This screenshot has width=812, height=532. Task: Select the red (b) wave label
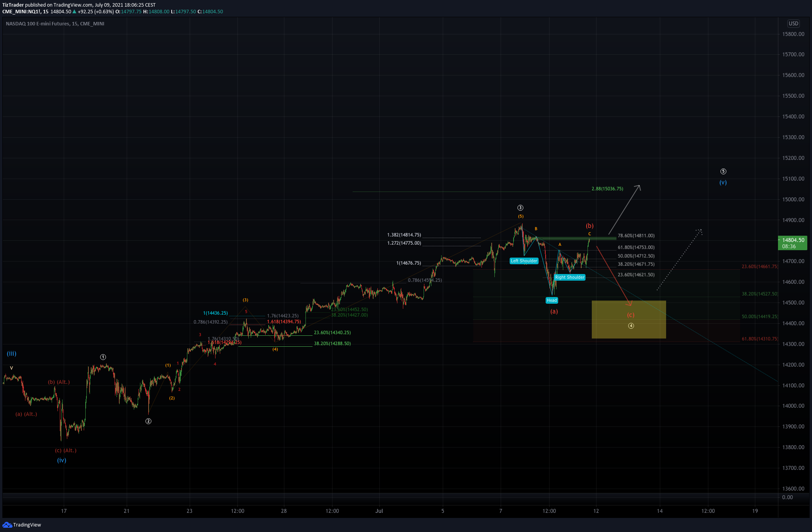589,226
